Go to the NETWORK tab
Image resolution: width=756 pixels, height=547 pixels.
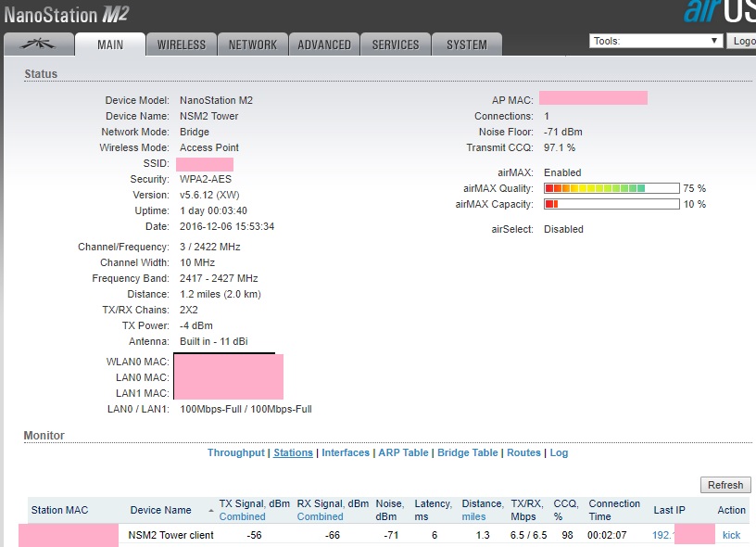click(253, 45)
